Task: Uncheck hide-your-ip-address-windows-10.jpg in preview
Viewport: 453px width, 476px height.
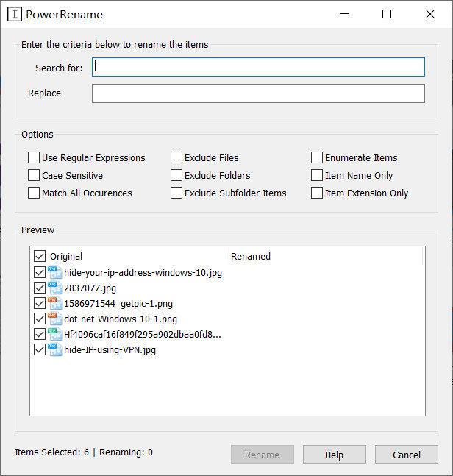Action: tap(40, 272)
